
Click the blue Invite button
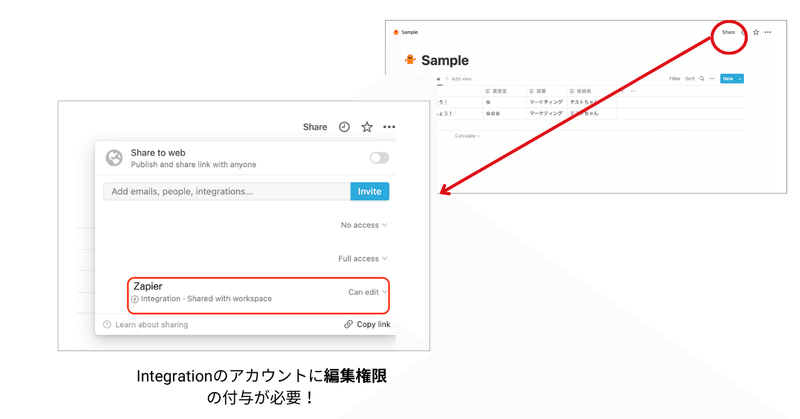pyautogui.click(x=370, y=191)
